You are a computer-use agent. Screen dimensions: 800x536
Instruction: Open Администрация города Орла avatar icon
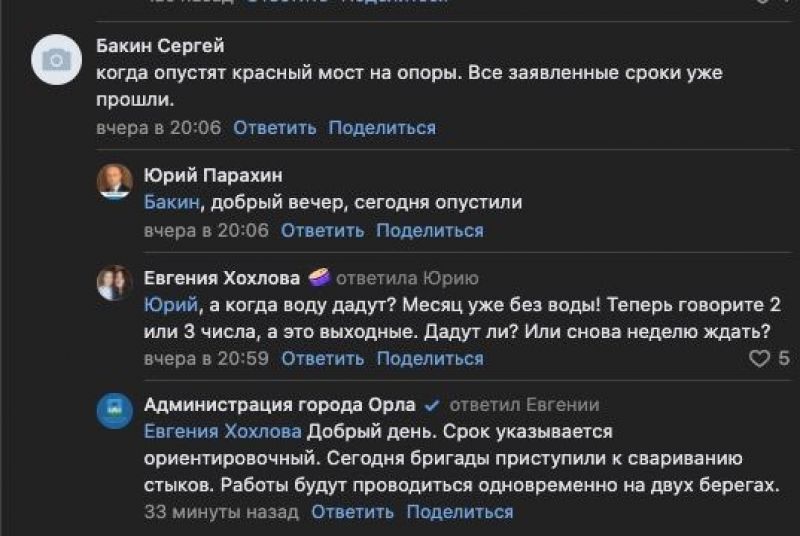click(x=115, y=411)
